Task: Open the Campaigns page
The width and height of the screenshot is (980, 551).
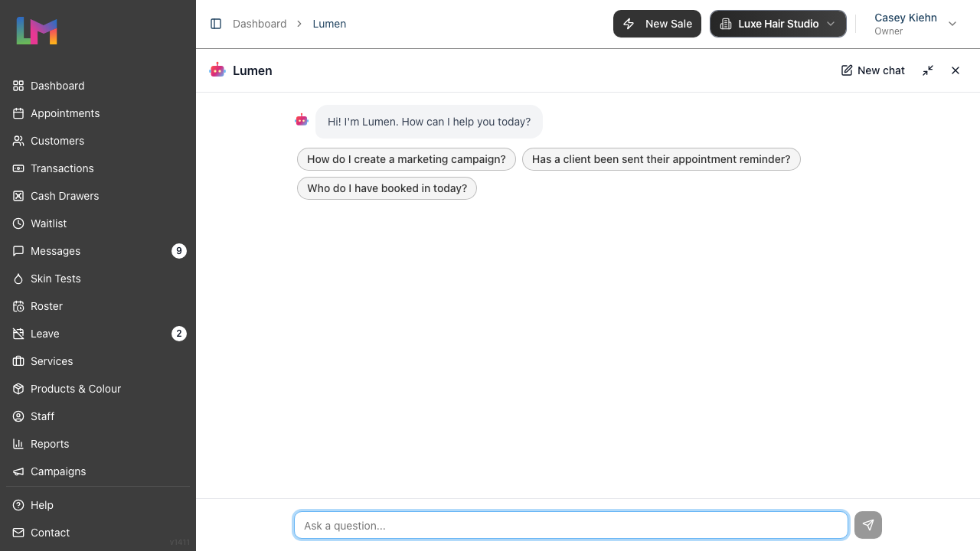Action: click(x=98, y=471)
